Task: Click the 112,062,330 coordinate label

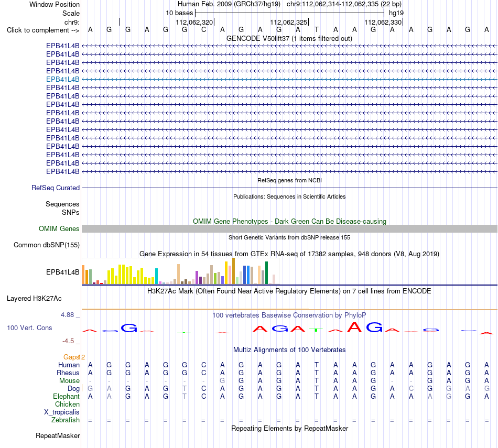Action: coord(383,22)
